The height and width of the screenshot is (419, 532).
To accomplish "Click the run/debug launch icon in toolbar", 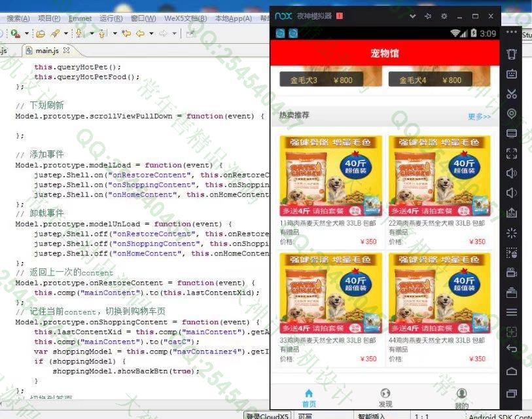I will pos(15,33).
